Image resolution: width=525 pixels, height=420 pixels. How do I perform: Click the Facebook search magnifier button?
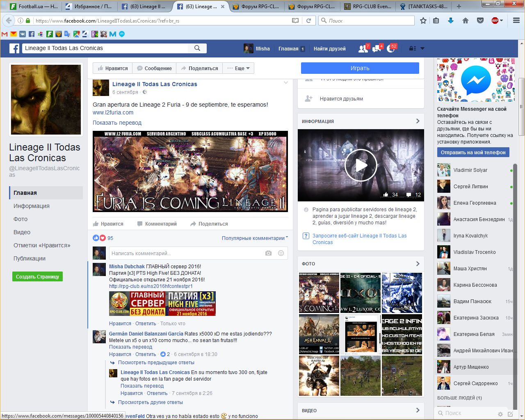[197, 48]
